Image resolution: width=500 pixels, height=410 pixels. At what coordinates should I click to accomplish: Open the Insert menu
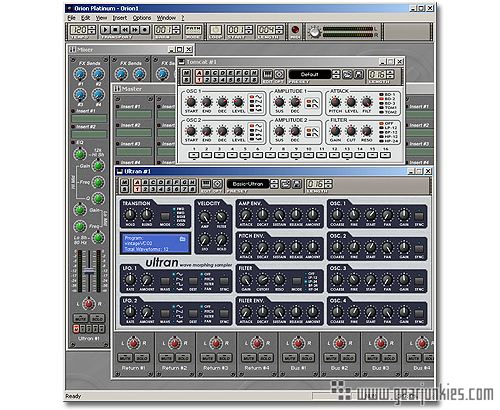(x=120, y=18)
